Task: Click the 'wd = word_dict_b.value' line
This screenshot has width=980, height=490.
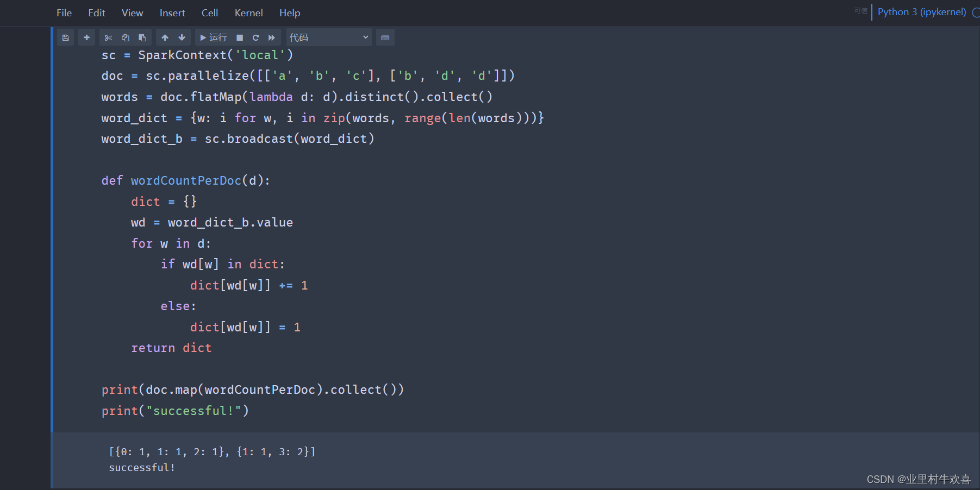Action: click(x=212, y=222)
